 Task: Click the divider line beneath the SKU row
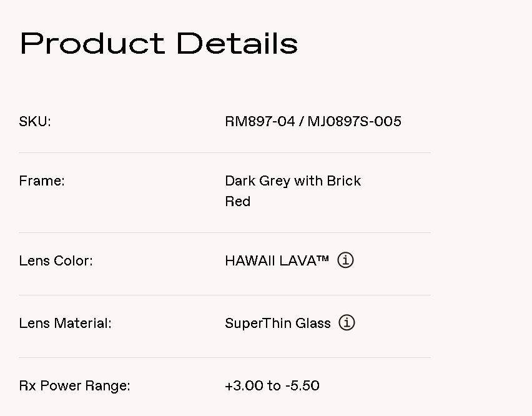tap(225, 152)
